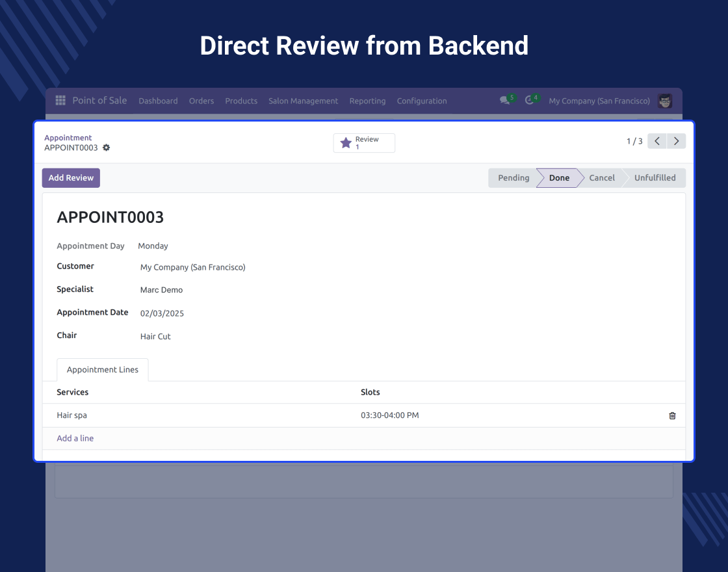This screenshot has width=728, height=572.
Task: Click the gear icon next to APPOINT0003
Action: pos(107,148)
